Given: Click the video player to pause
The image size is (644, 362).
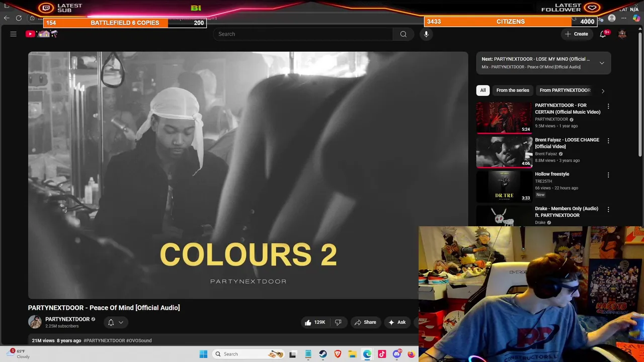Looking at the screenshot, I should (x=248, y=175).
